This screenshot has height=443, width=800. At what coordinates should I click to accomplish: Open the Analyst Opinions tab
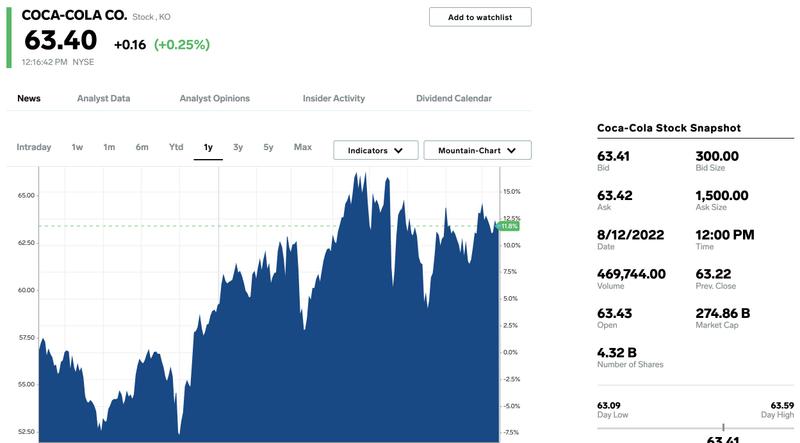tap(215, 99)
